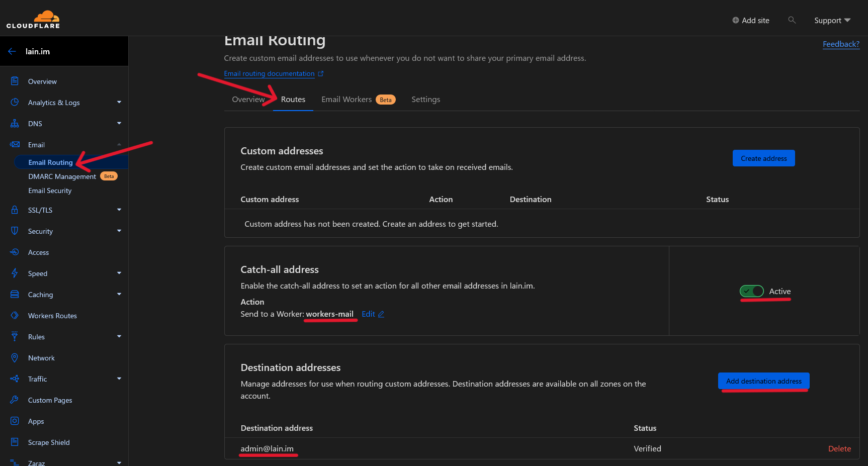Click the Custom address column header
The width and height of the screenshot is (868, 466).
(x=270, y=199)
